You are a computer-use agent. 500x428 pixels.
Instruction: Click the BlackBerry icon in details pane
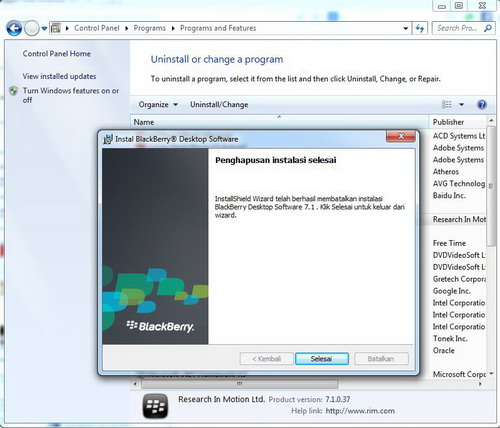(x=155, y=406)
